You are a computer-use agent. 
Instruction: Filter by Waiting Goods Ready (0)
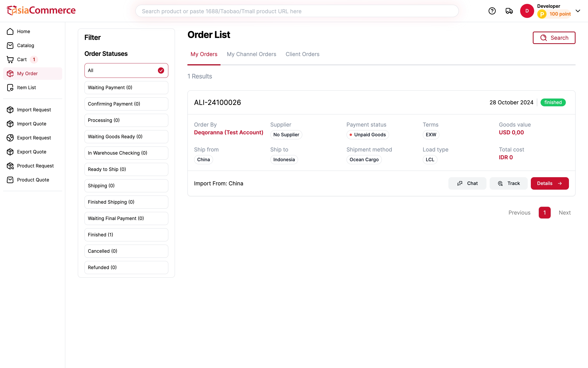click(126, 136)
